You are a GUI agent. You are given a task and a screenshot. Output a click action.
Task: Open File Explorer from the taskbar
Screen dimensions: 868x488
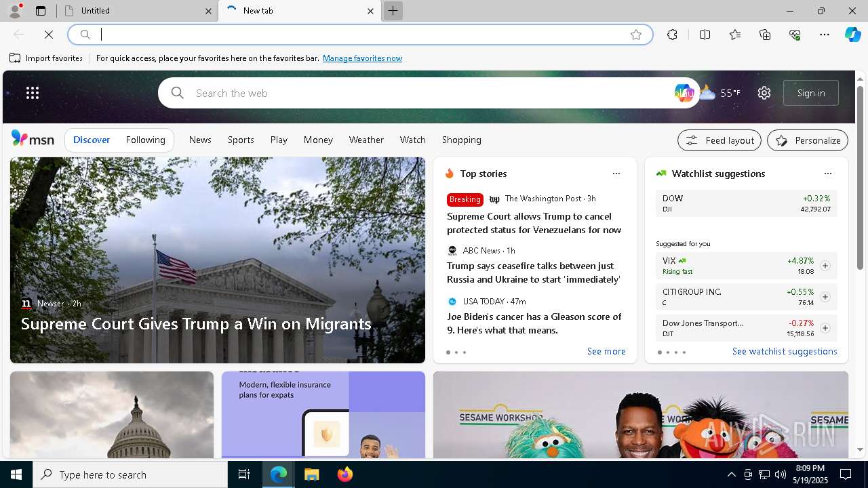tap(311, 474)
